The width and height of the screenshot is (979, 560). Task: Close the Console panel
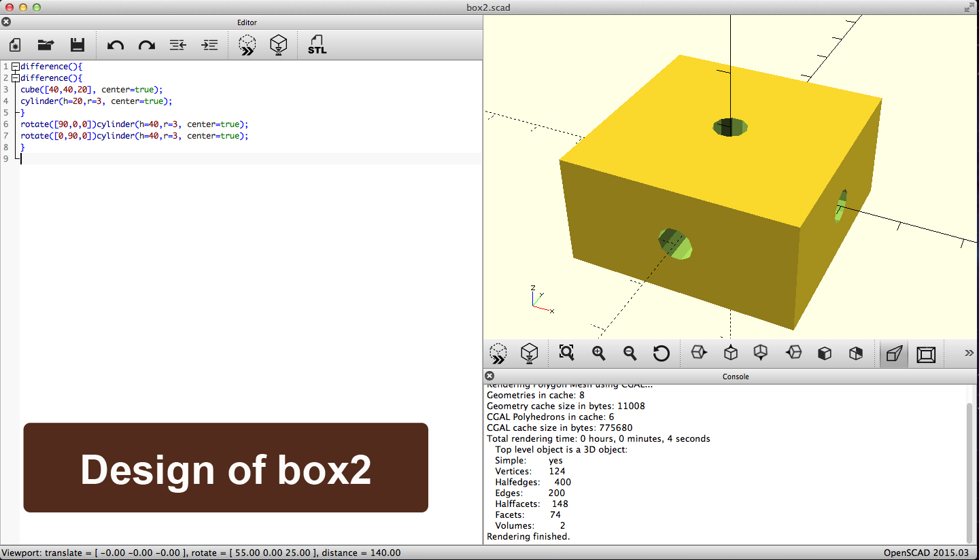489,376
